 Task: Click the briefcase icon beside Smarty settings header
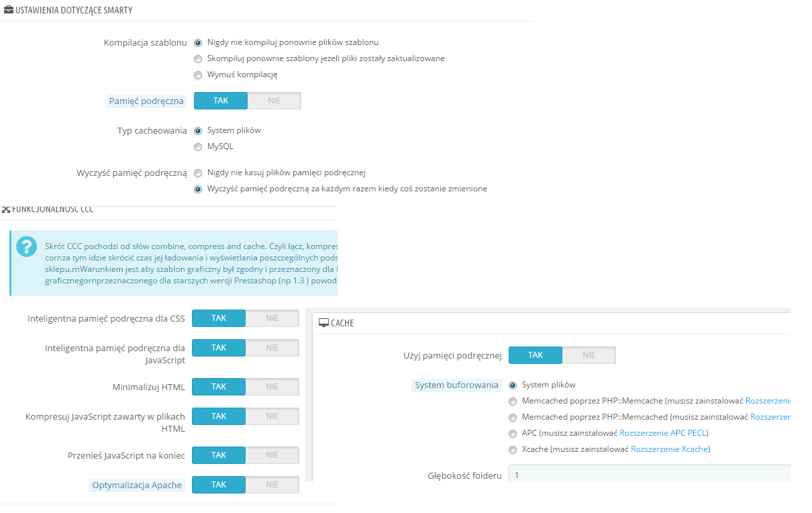[x=9, y=10]
